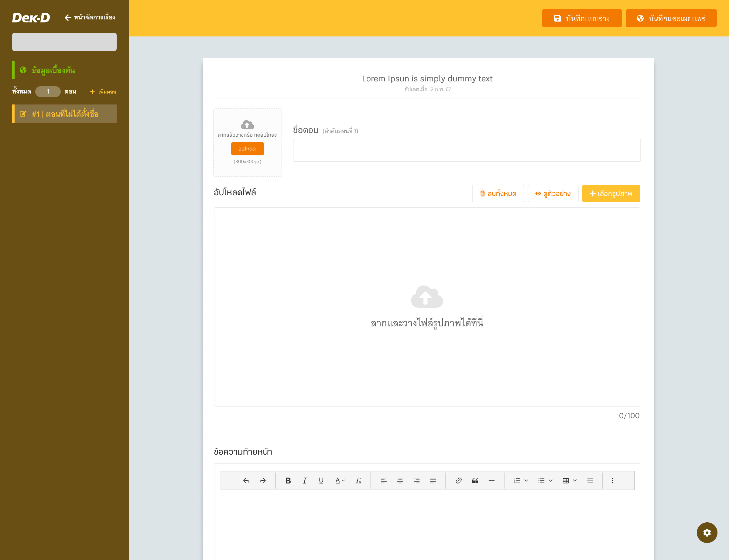Viewport: 729px width, 560px height.
Task: Click the Dek-D logo
Action: click(x=31, y=17)
